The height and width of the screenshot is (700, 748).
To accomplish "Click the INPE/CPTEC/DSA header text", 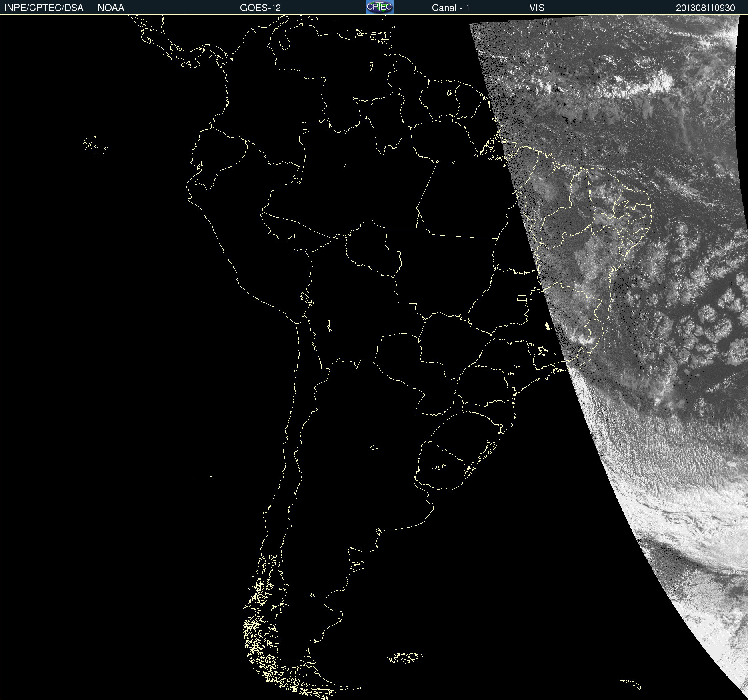I will coord(44,8).
